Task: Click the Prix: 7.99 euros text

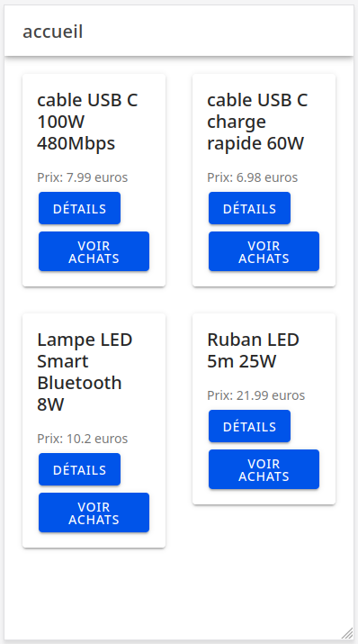Action: 83,177
